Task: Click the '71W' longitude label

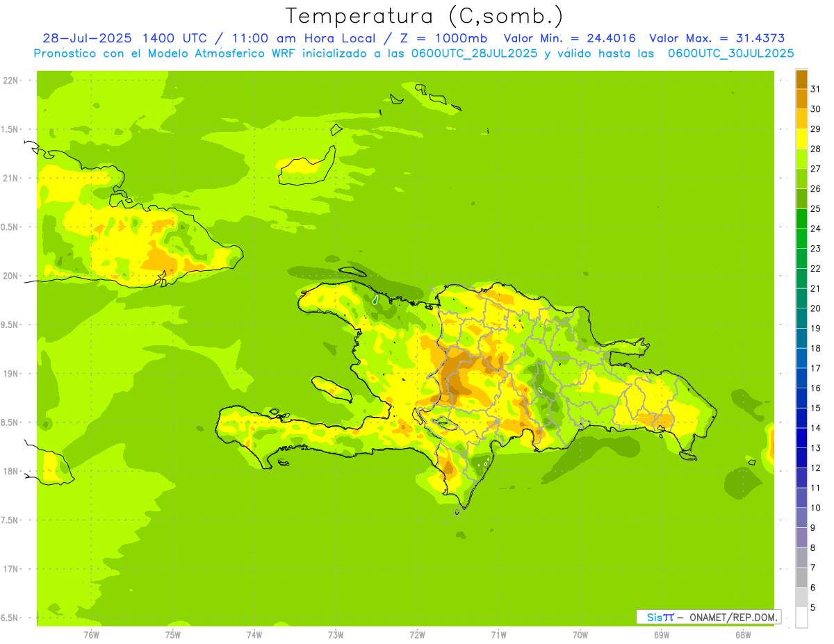Action: click(498, 634)
